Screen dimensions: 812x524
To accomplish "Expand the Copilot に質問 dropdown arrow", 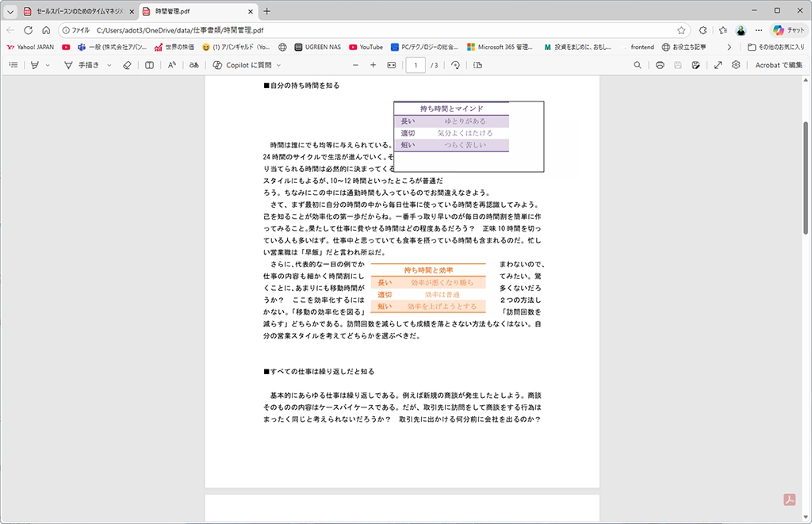I will click(278, 65).
